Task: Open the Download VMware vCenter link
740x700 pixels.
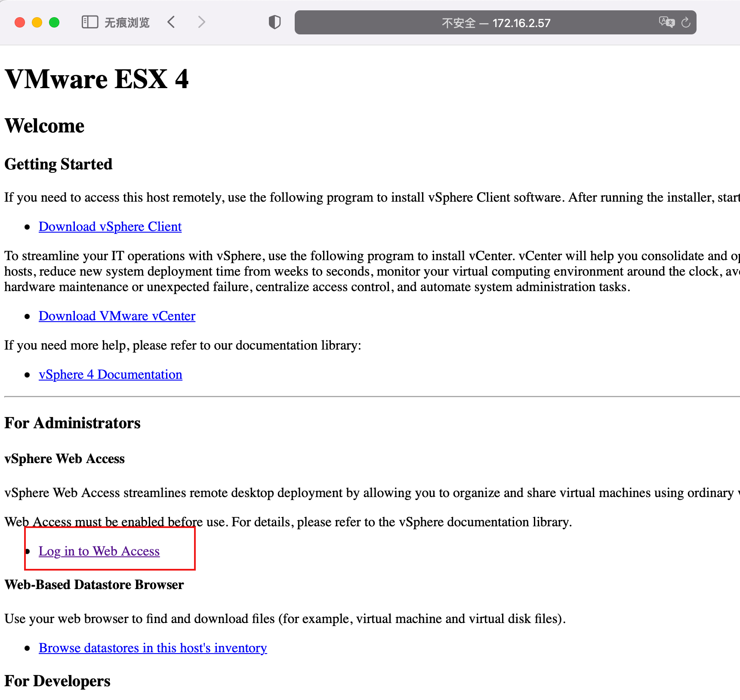Action: [x=117, y=316]
